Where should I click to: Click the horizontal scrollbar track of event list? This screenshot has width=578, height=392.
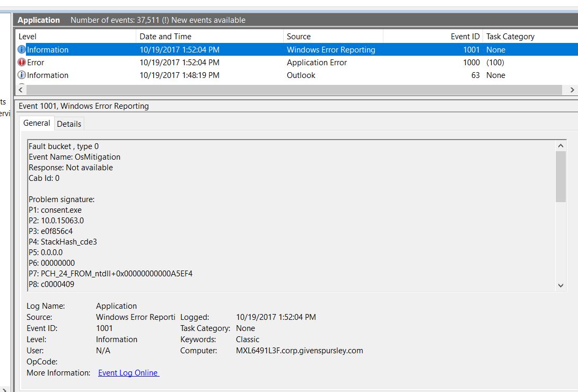click(x=294, y=90)
